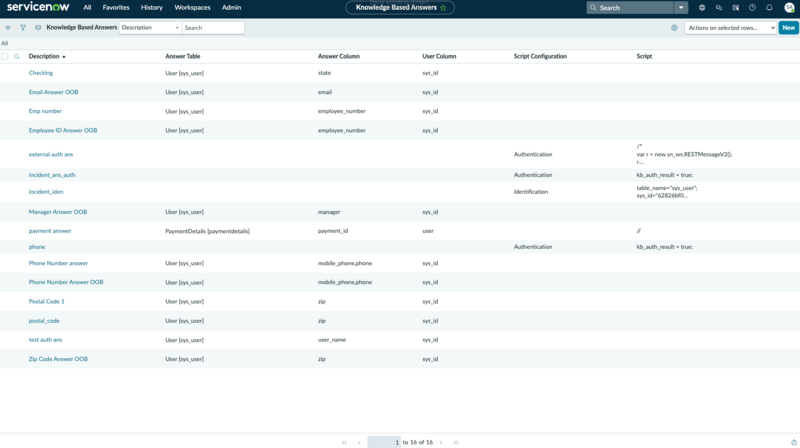Expand the global search options arrow
This screenshot has width=800, height=448.
681,8
